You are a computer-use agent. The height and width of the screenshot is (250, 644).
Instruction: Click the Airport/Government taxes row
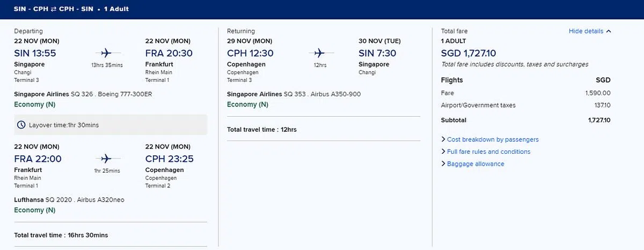coord(525,105)
